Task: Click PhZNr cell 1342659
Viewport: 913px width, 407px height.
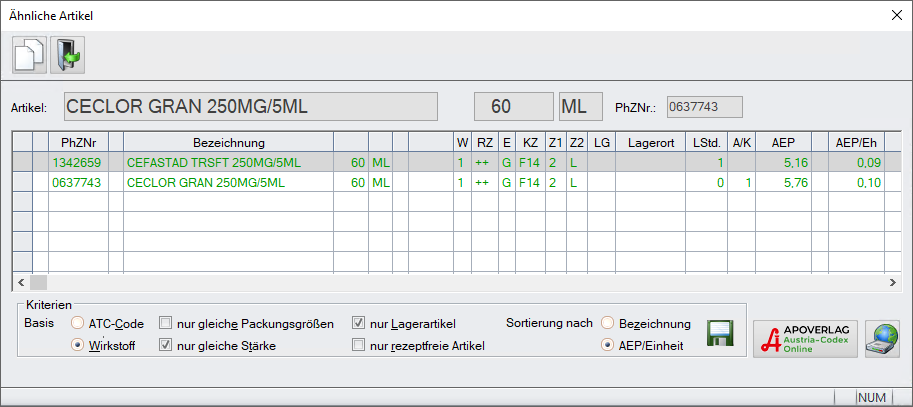Action: click(79, 163)
